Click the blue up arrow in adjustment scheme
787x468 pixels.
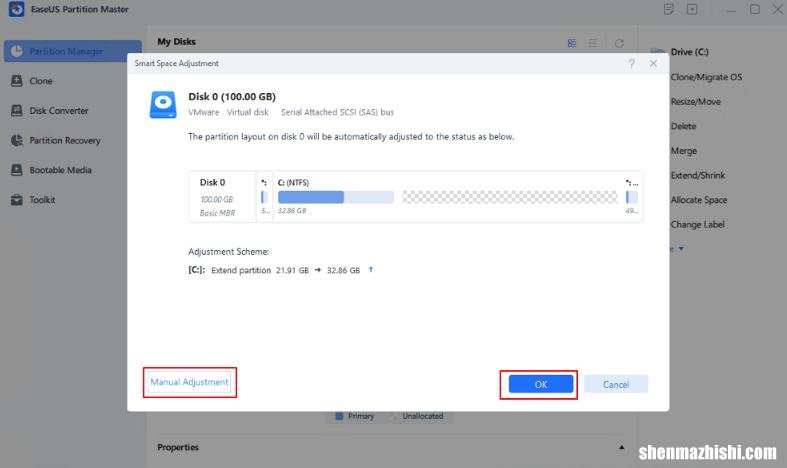[x=371, y=270]
